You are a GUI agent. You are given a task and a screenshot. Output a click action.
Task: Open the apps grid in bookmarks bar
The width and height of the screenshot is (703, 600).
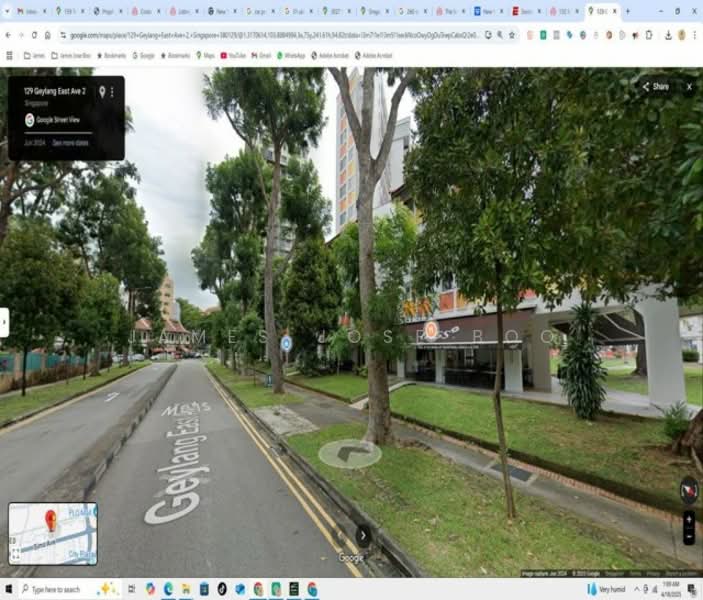(x=9, y=56)
